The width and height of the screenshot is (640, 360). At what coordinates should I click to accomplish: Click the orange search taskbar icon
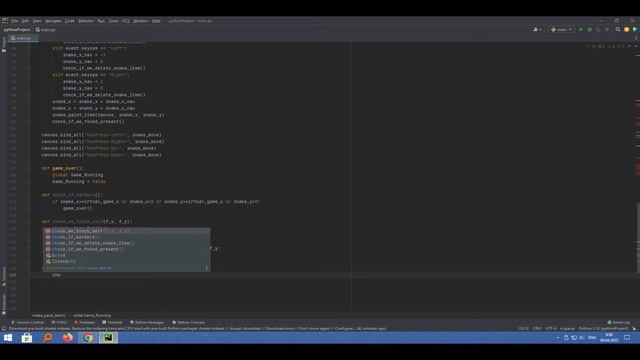pyautogui.click(x=47, y=338)
